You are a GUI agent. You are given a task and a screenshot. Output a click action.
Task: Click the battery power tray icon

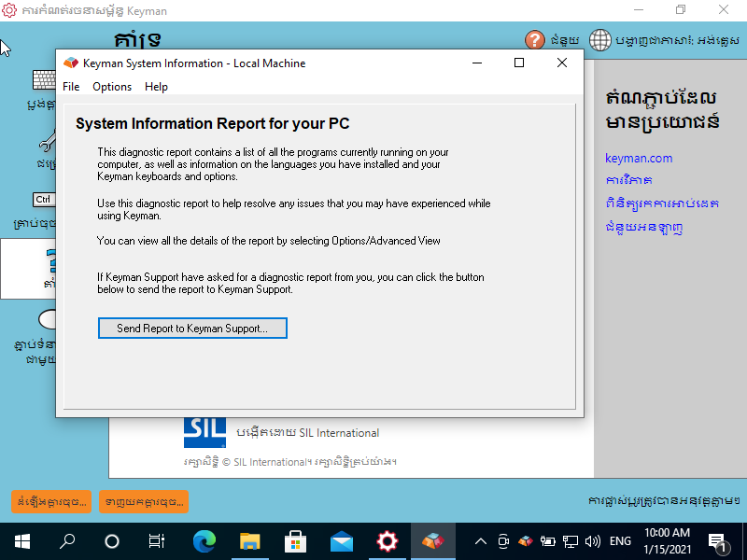pyautogui.click(x=548, y=541)
